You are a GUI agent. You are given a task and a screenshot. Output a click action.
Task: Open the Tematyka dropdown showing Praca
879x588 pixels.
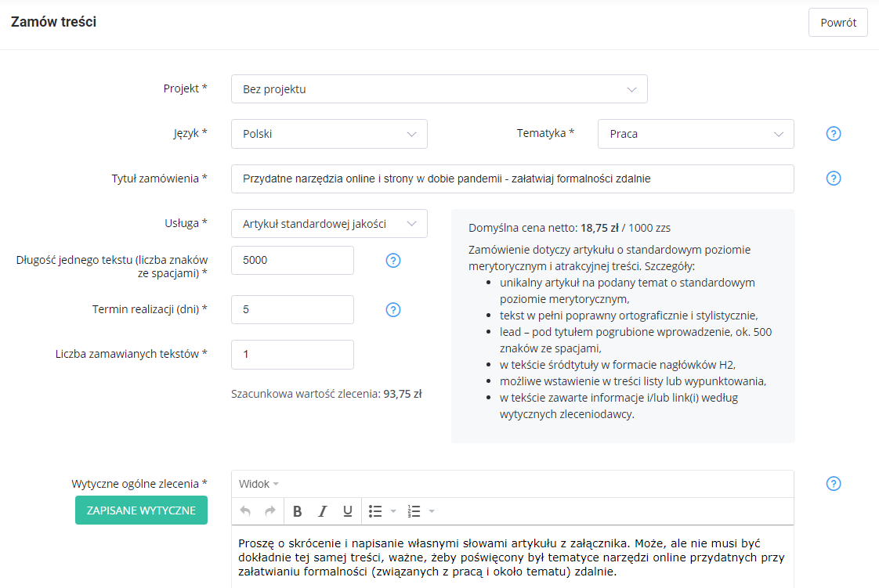click(696, 134)
